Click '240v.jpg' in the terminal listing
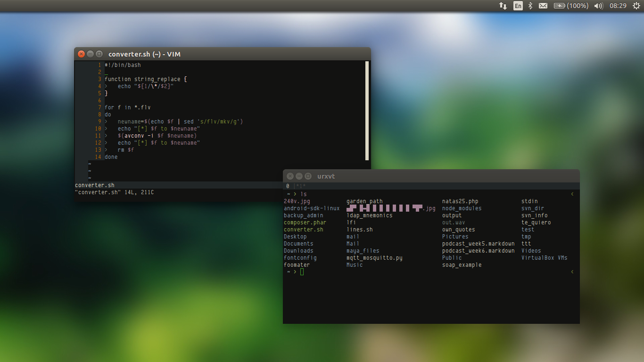644x362 pixels. click(297, 201)
